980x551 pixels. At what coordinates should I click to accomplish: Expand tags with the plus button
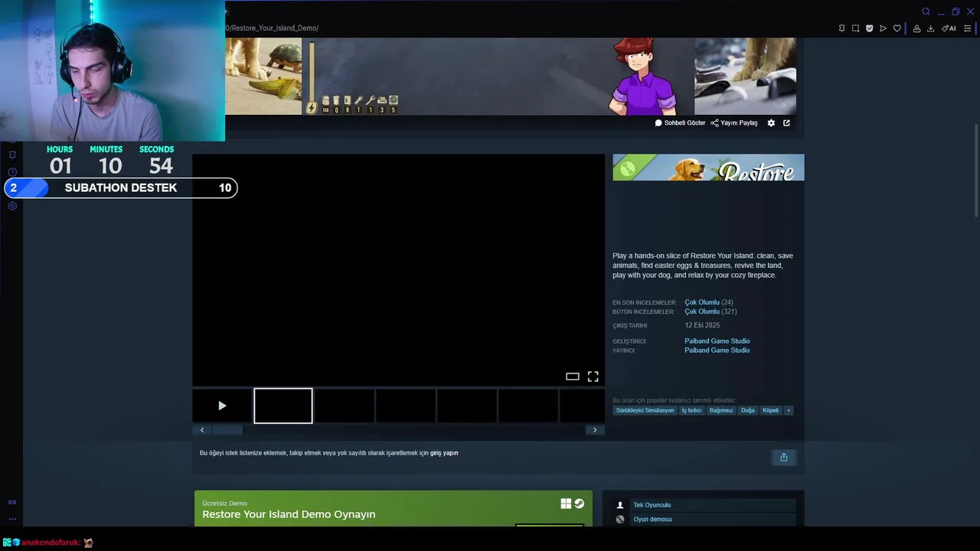(789, 410)
